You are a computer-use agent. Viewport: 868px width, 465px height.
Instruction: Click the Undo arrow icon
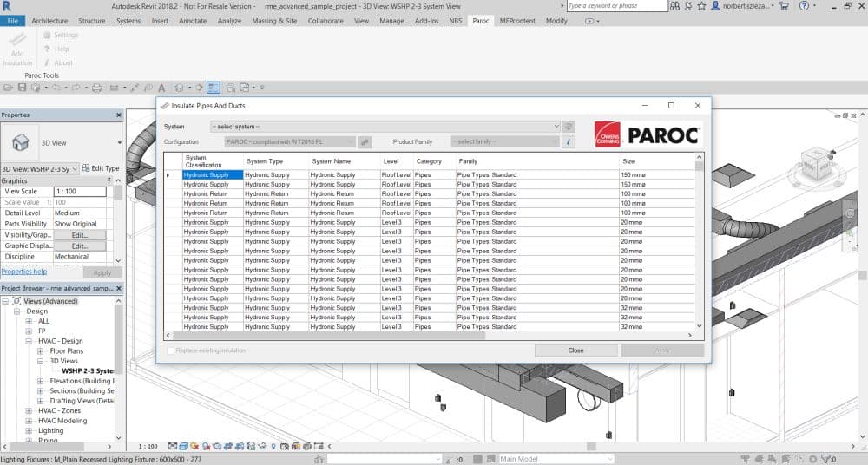pyautogui.click(x=56, y=88)
